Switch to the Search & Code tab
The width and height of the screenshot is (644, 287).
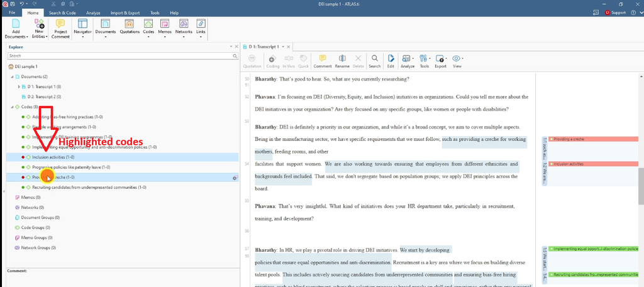[62, 13]
